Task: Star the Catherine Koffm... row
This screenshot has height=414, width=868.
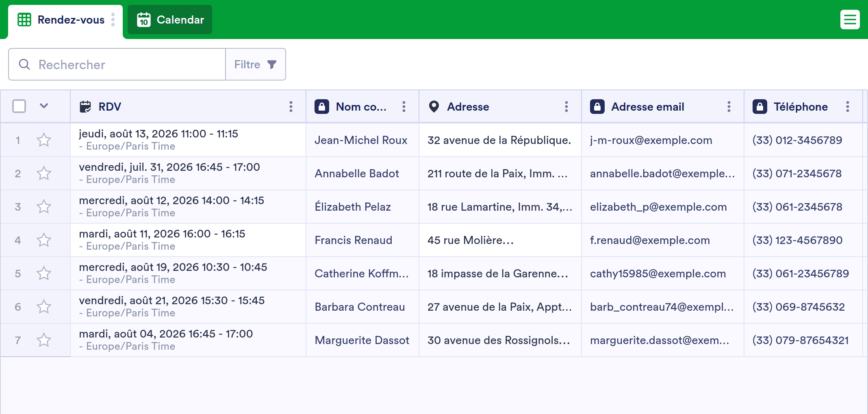Action: click(x=44, y=273)
